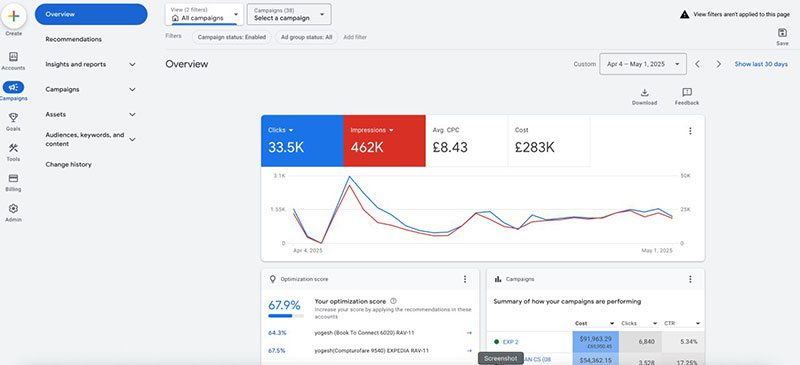Save the view with the Save icon
Screen dimensions: 800x365
[782, 33]
